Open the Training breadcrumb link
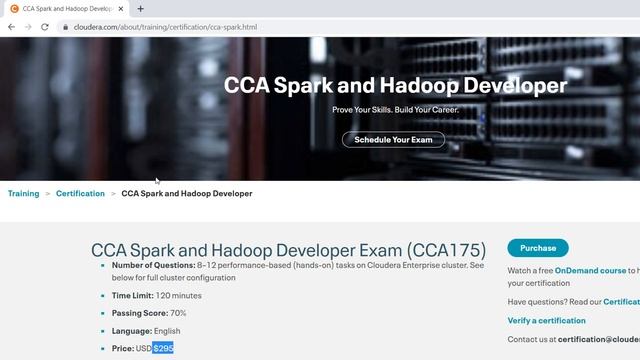 click(x=24, y=193)
